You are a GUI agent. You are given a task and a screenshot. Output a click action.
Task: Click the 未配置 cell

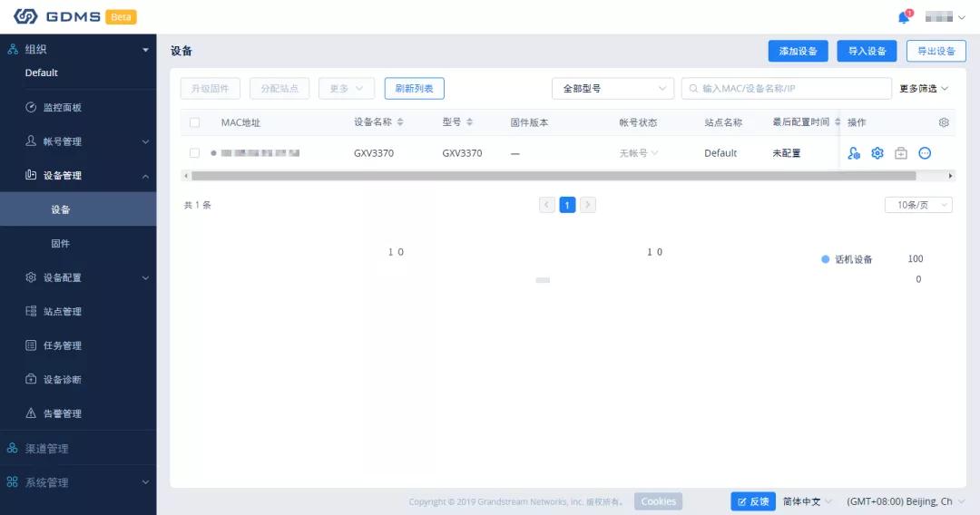pyautogui.click(x=786, y=153)
